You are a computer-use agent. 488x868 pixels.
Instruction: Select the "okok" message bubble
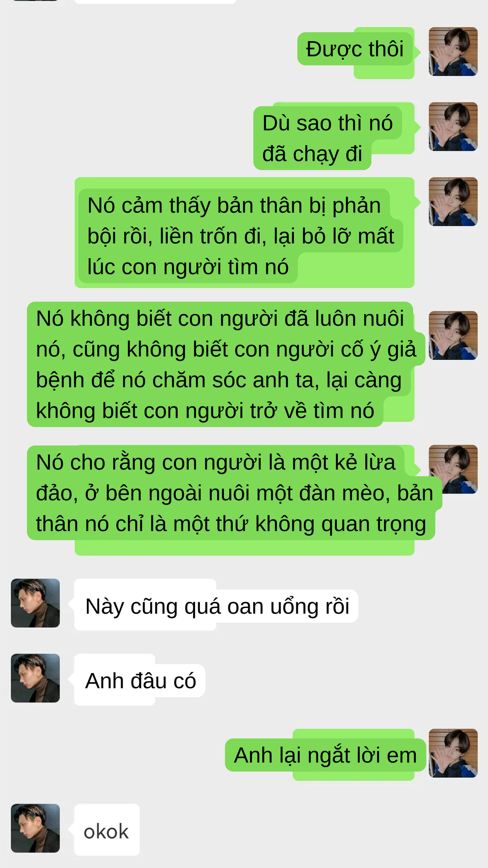click(x=107, y=830)
